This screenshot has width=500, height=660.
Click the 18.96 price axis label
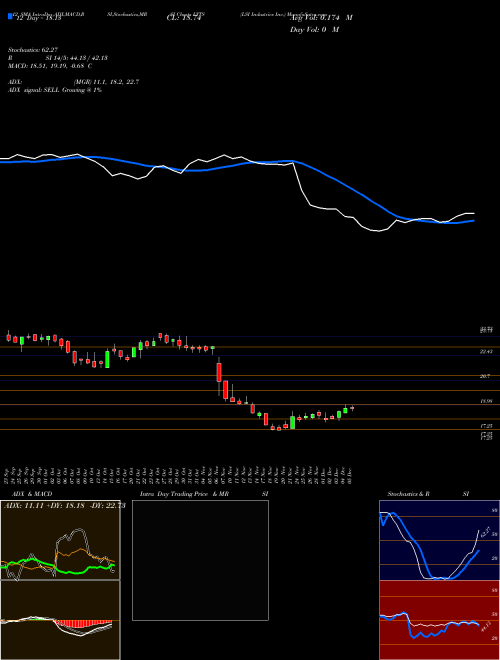tap(486, 402)
